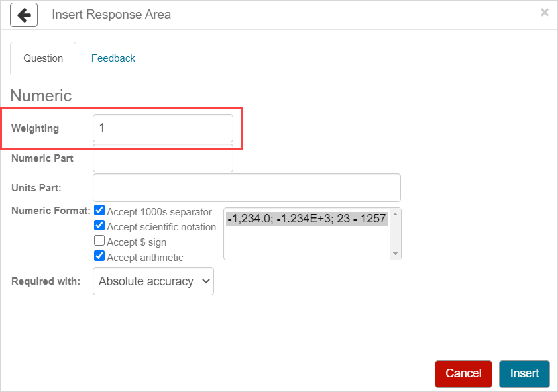Click the Required with label
558x392 pixels.
click(46, 281)
